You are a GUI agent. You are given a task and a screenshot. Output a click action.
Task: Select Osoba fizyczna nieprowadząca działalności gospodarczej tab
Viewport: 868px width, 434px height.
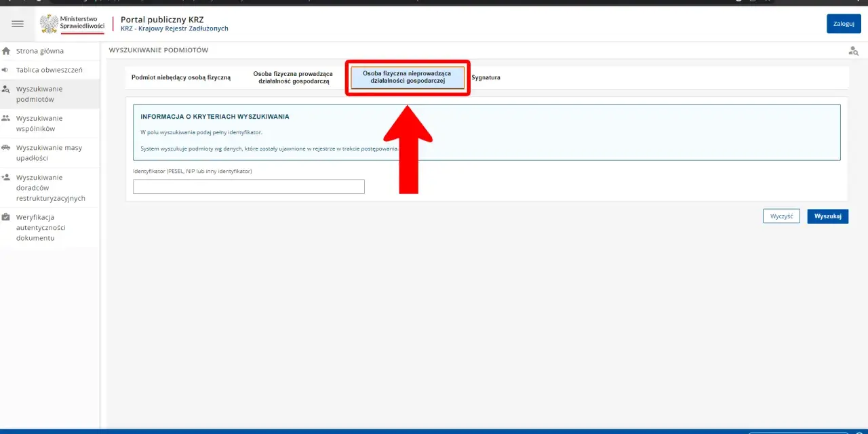407,77
